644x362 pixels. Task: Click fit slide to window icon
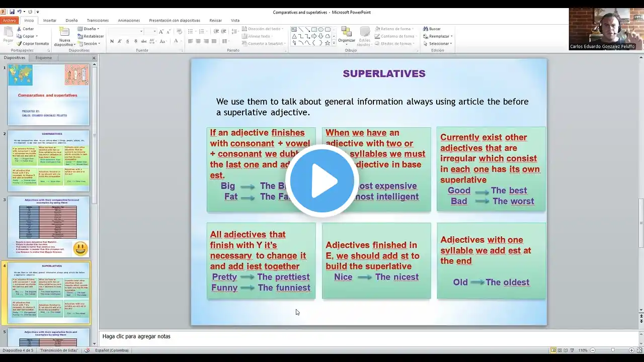click(639, 350)
